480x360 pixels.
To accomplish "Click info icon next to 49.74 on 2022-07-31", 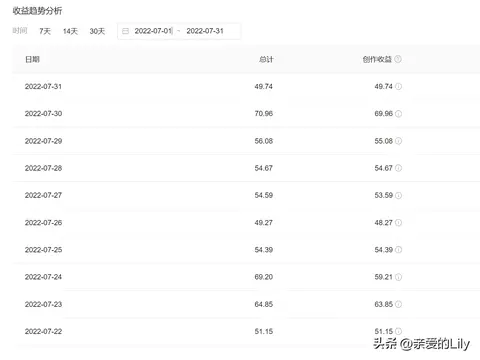I will coord(398,86).
